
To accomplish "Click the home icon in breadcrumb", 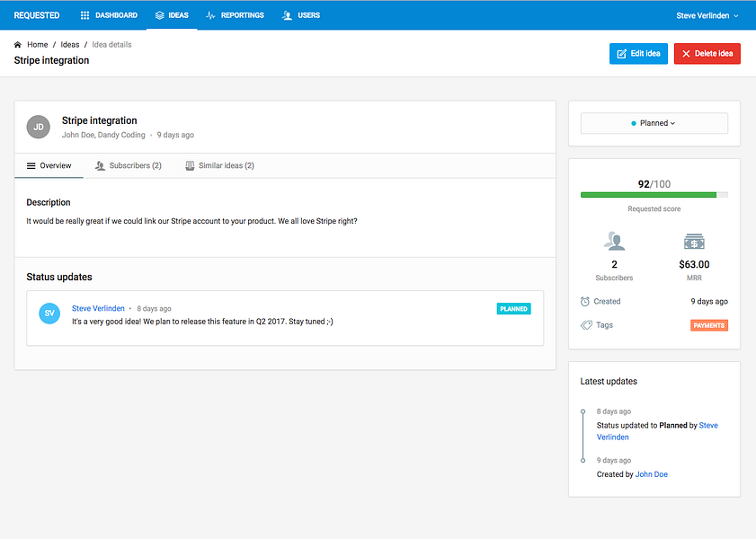I will pyautogui.click(x=18, y=44).
